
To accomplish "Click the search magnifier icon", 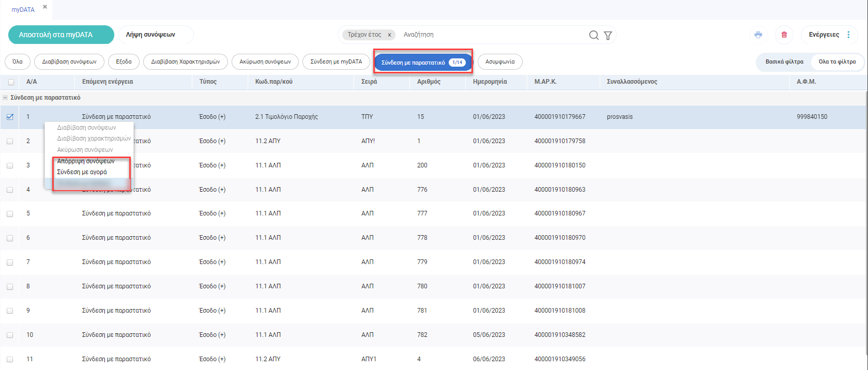I will click(x=593, y=35).
